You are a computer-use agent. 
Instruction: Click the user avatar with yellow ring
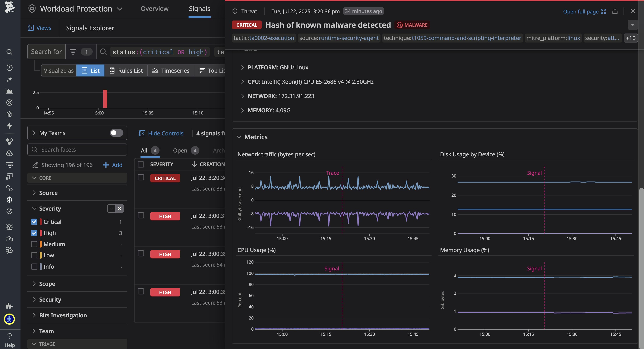coord(9,319)
